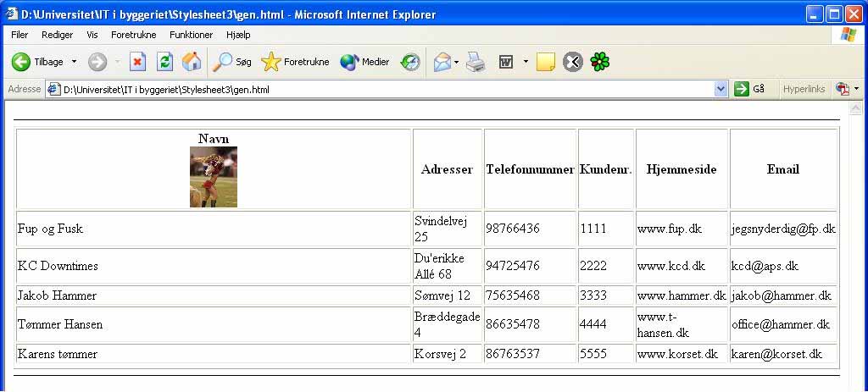The height and width of the screenshot is (392, 868).
Task: Expand the Back button history dropdown arrow
Action: tap(74, 62)
